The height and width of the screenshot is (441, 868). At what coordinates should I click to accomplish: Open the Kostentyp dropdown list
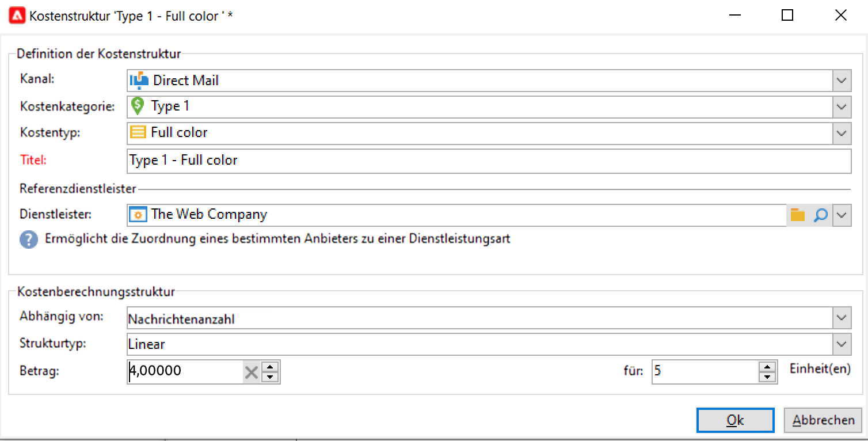coord(842,133)
